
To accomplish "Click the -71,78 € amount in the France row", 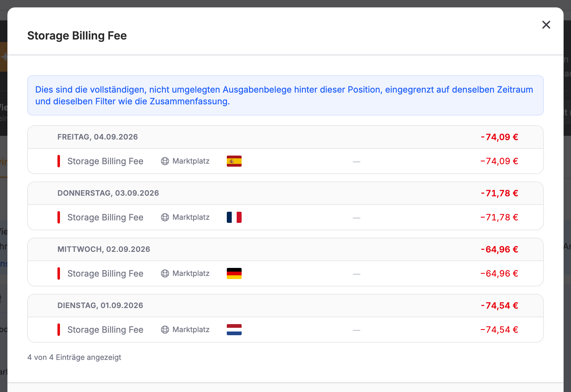I will [x=499, y=217].
